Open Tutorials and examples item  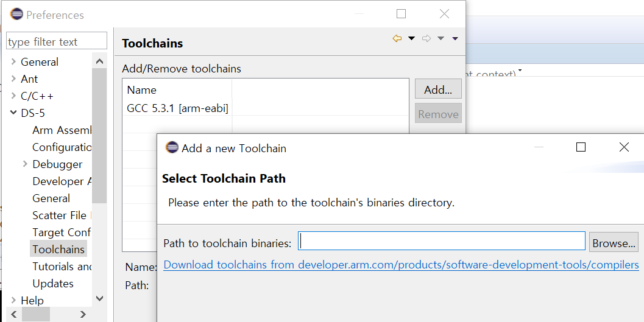[x=62, y=266]
